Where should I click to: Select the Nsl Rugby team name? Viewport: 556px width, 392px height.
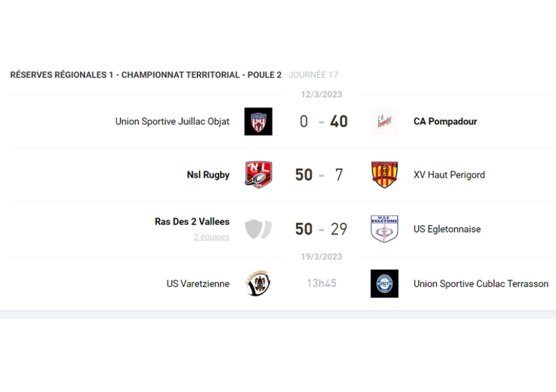(208, 175)
